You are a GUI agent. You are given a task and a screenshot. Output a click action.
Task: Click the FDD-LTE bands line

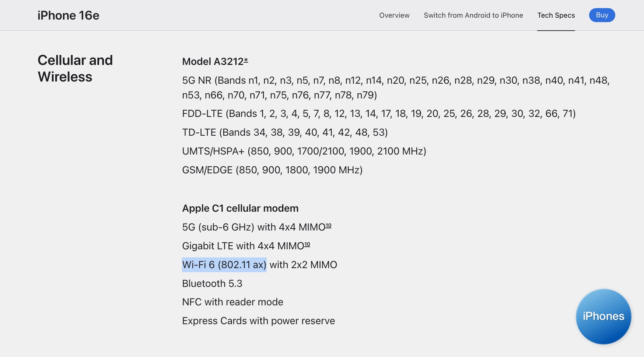point(379,114)
